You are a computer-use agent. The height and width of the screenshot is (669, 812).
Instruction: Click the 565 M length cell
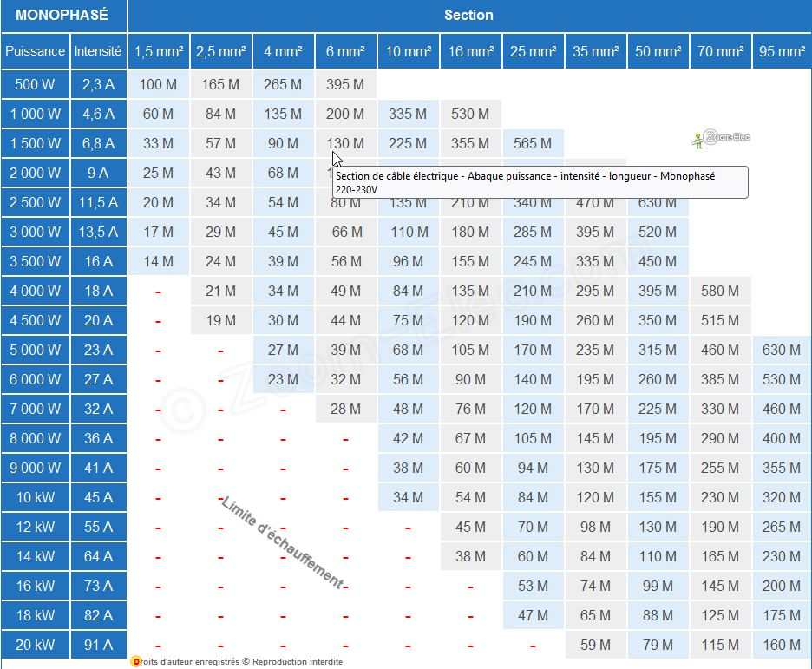click(533, 143)
